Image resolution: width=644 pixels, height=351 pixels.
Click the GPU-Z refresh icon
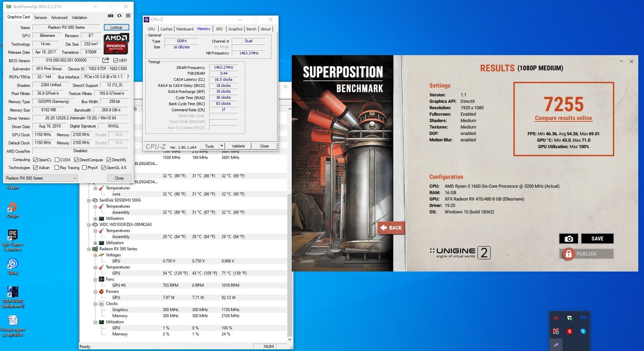pyautogui.click(x=119, y=16)
